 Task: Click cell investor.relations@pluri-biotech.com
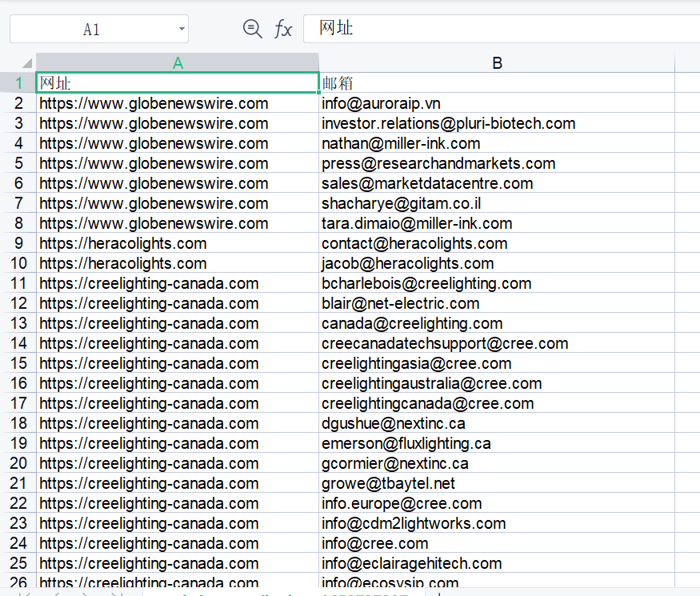497,123
